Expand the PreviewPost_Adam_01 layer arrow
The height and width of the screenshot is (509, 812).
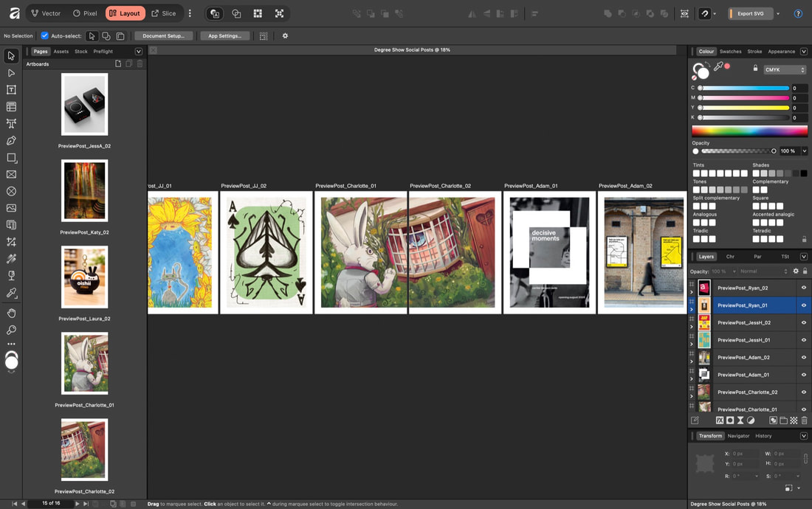[692, 379]
